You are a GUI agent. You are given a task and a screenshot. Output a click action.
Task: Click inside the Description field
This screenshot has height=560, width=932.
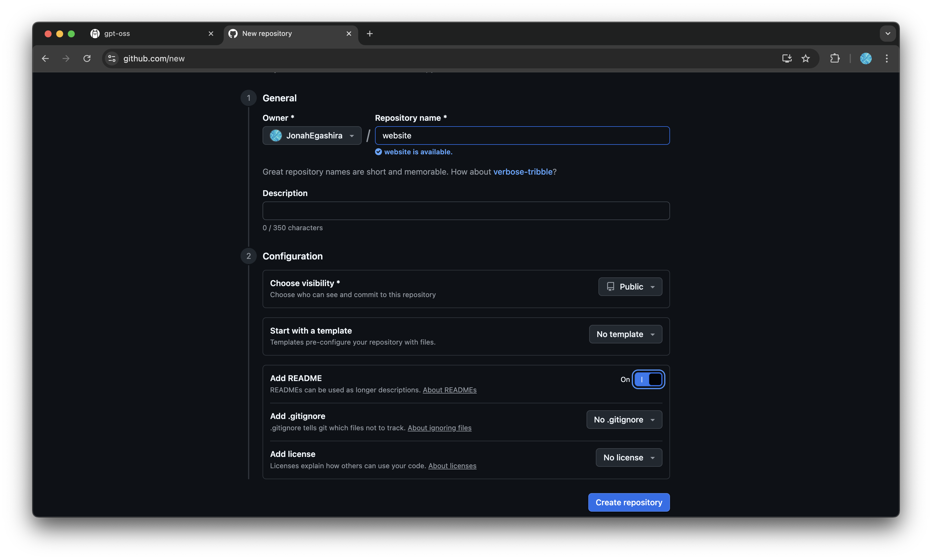click(x=466, y=211)
